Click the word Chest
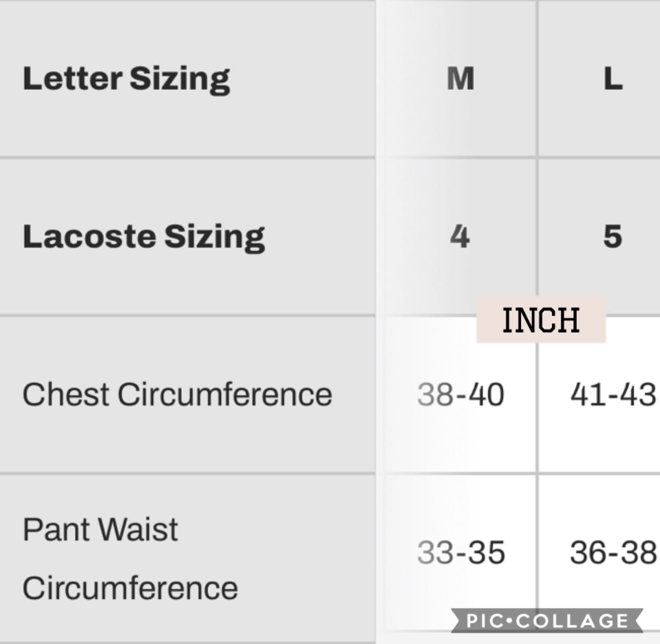The image size is (660, 644). point(66,394)
